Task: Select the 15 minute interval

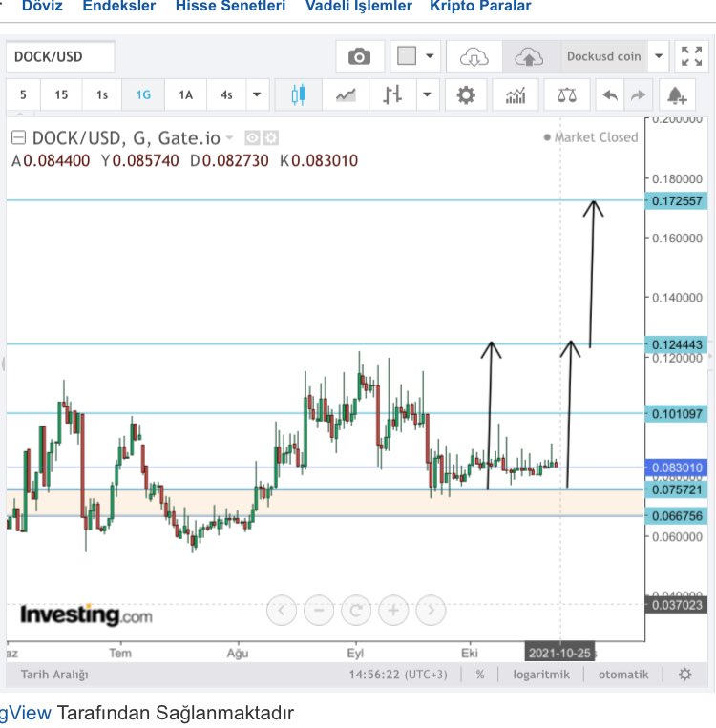Action: click(61, 94)
